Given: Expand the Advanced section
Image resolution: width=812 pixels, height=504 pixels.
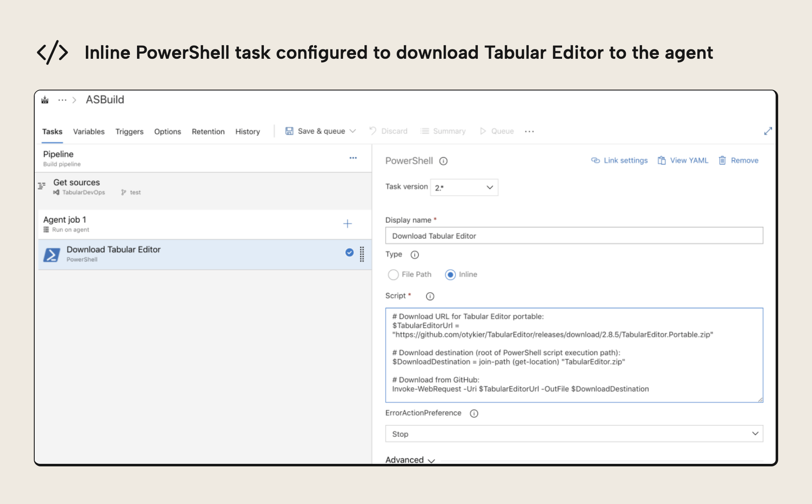Looking at the screenshot, I should (410, 460).
